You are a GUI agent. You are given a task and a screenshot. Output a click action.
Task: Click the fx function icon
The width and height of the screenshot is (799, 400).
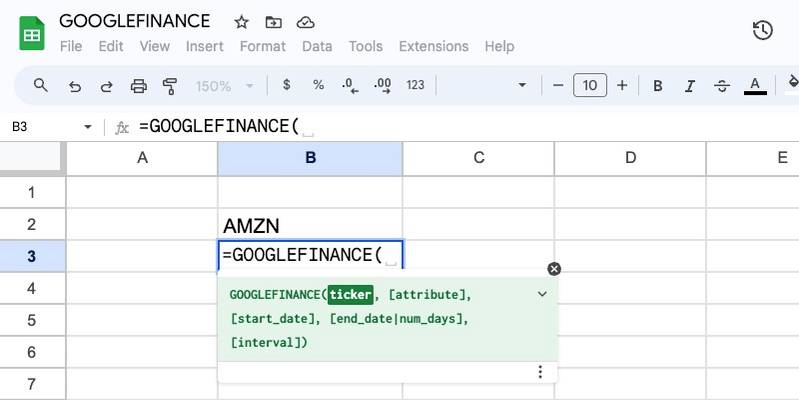click(122, 127)
